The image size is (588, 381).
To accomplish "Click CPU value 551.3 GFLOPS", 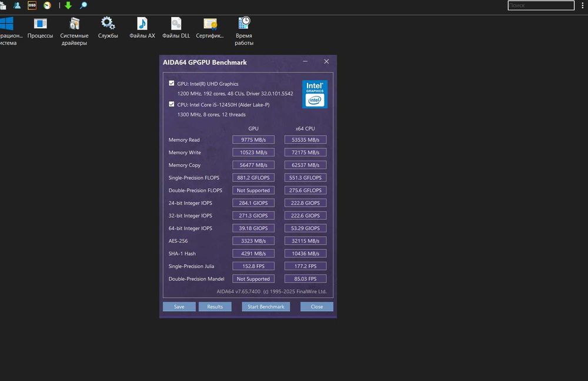I will [305, 178].
